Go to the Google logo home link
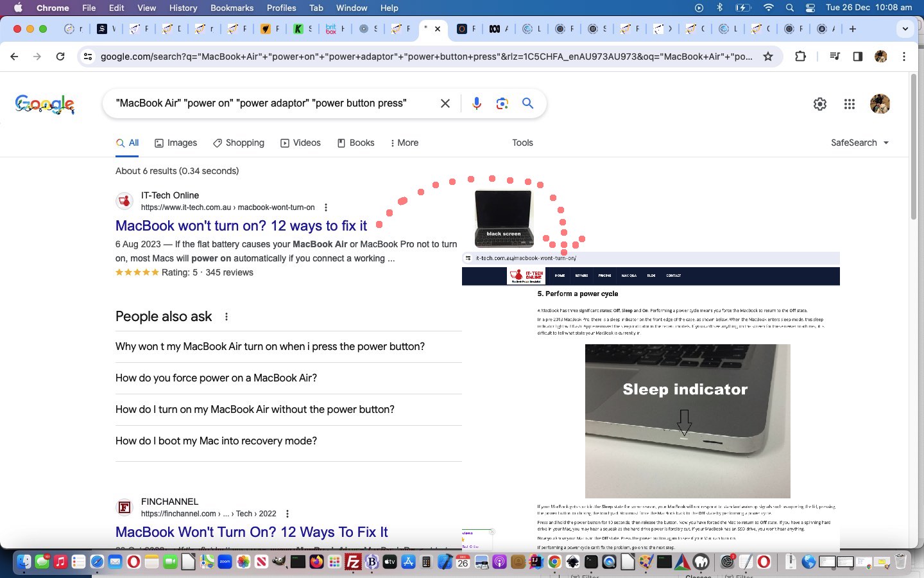Viewport: 924px width, 578px height. [45, 104]
